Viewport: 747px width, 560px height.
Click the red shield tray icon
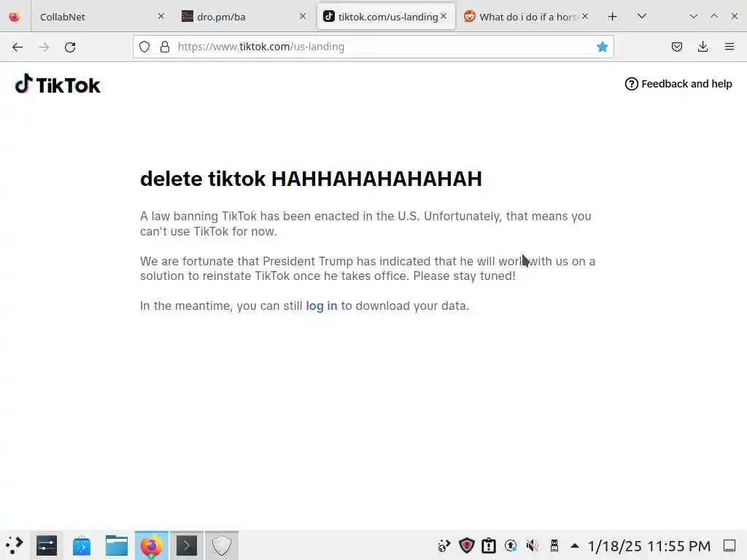pyautogui.click(x=466, y=545)
